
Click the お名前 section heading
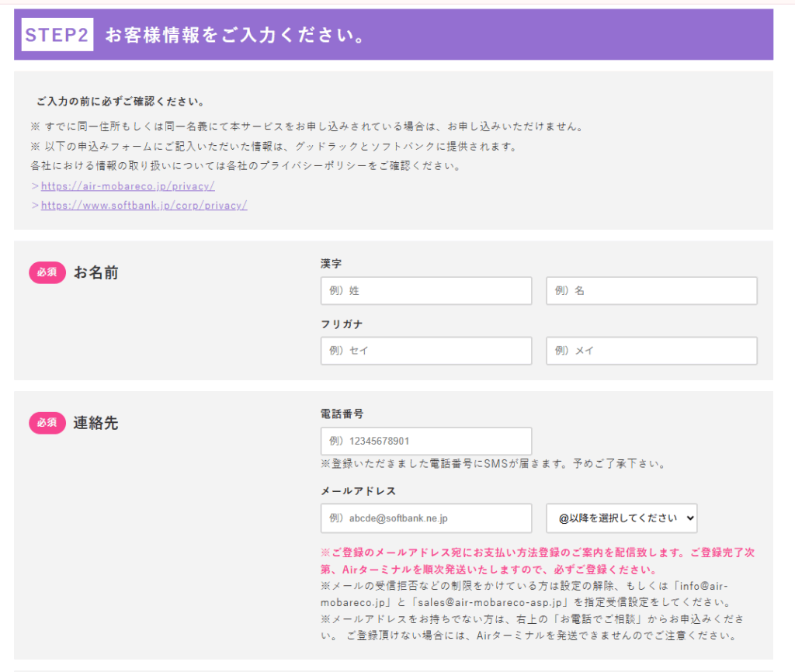click(x=96, y=273)
